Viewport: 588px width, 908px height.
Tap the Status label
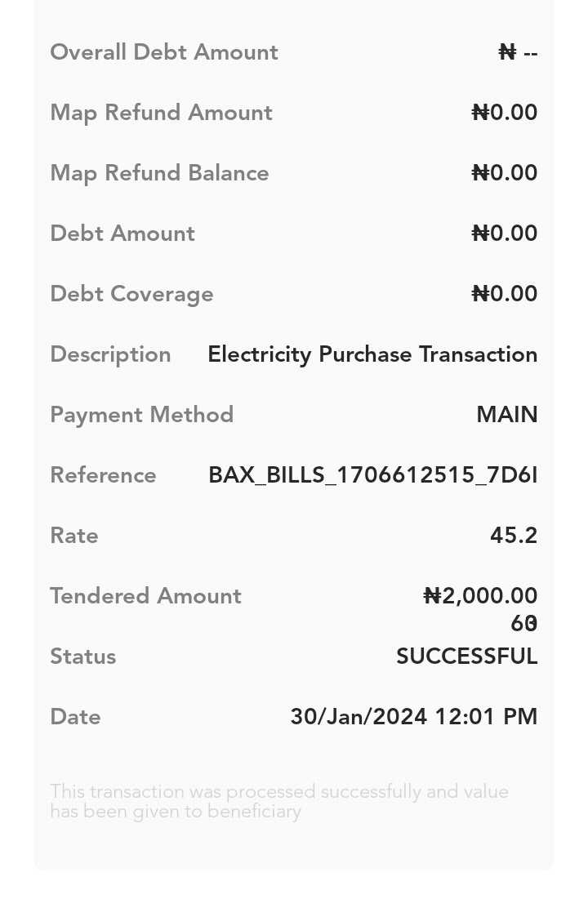click(x=82, y=657)
